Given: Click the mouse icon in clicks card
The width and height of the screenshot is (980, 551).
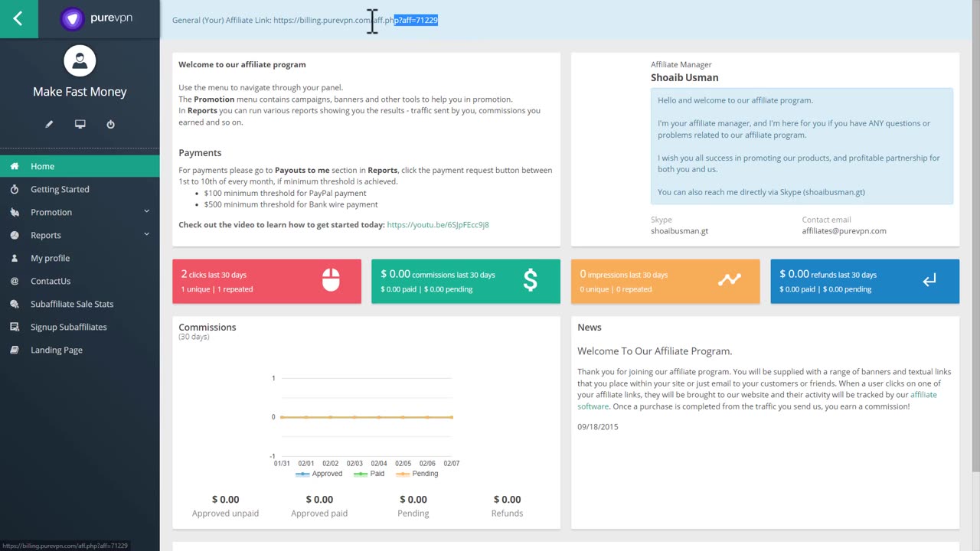Looking at the screenshot, I should 331,281.
